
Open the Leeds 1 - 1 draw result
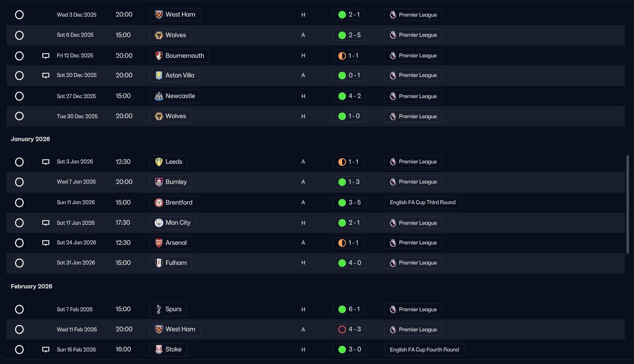[349, 162]
